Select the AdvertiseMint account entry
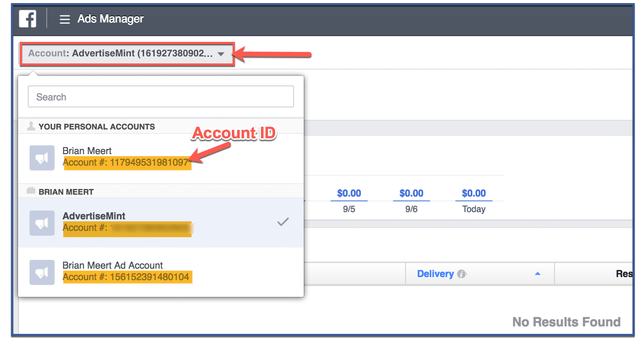 (x=161, y=222)
